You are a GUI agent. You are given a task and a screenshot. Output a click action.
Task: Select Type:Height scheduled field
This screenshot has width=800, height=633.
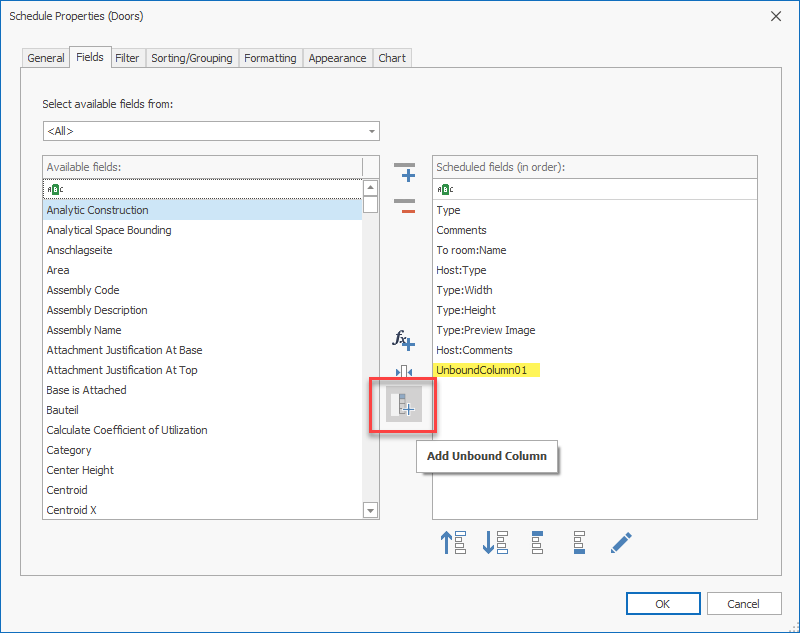[595, 310]
